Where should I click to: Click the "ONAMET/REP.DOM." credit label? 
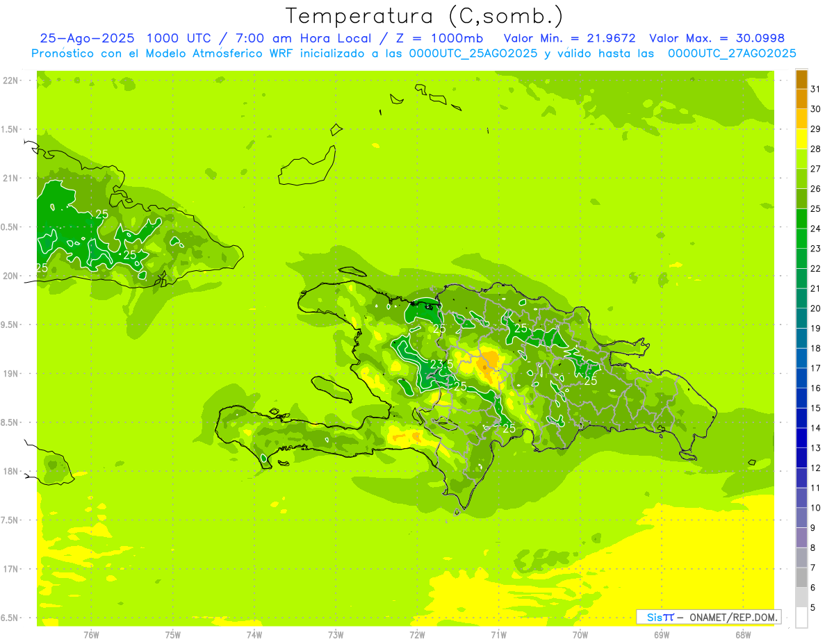[x=733, y=617]
